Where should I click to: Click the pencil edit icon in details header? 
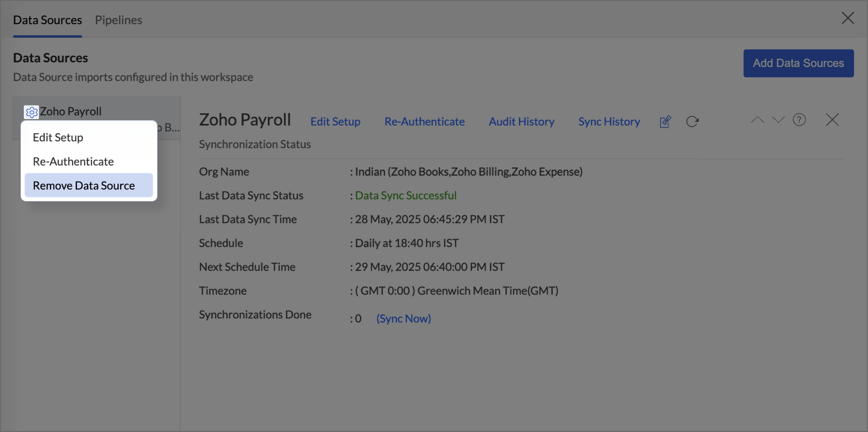[x=665, y=122]
